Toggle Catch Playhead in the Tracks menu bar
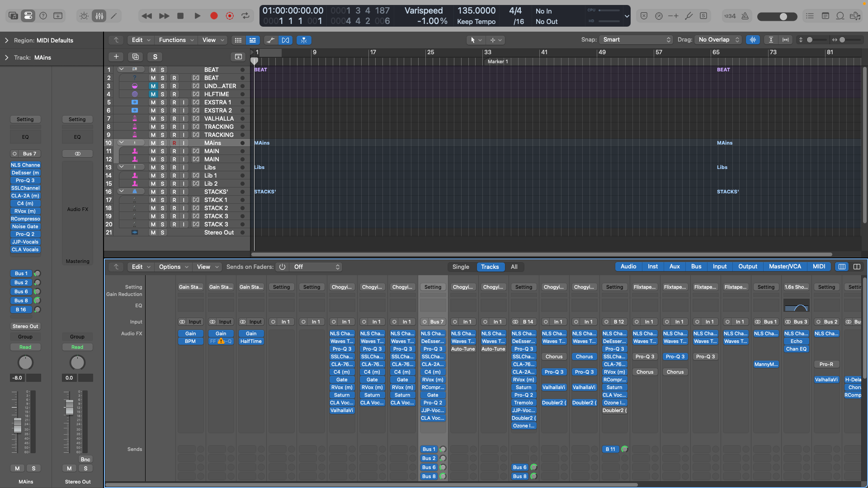Image resolution: width=868 pixels, height=488 pixels. 304,40
